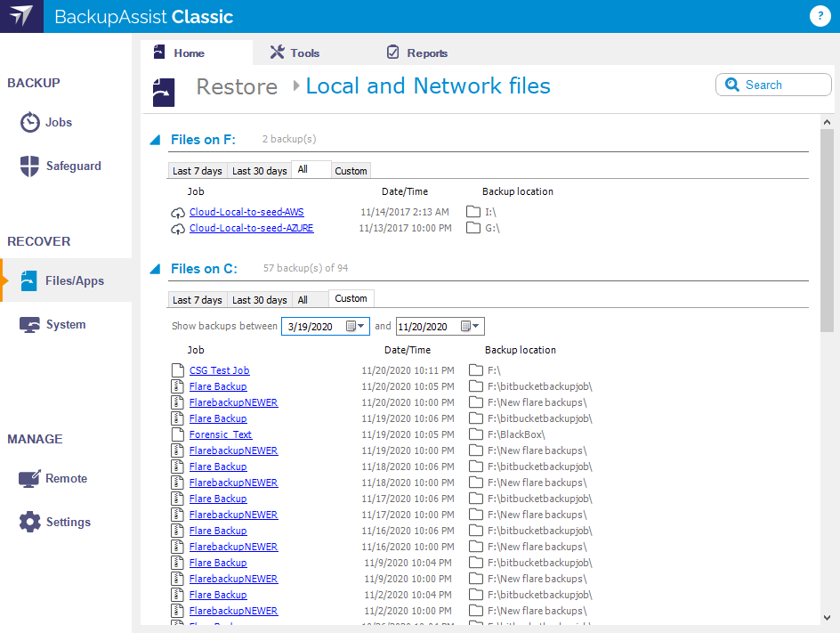
Task: Switch to the Home tab
Action: tap(197, 53)
